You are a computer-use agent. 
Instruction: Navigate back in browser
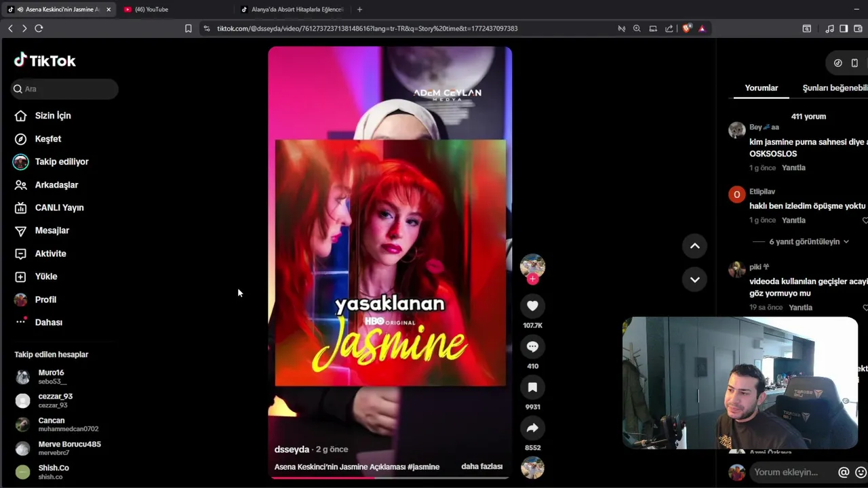pyautogui.click(x=10, y=28)
